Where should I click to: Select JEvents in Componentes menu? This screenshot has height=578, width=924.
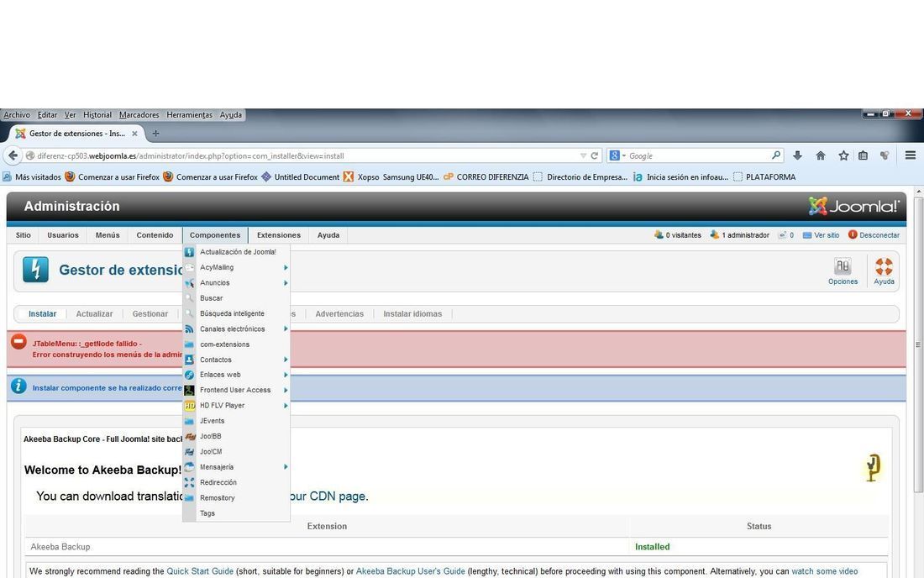pyautogui.click(x=213, y=421)
